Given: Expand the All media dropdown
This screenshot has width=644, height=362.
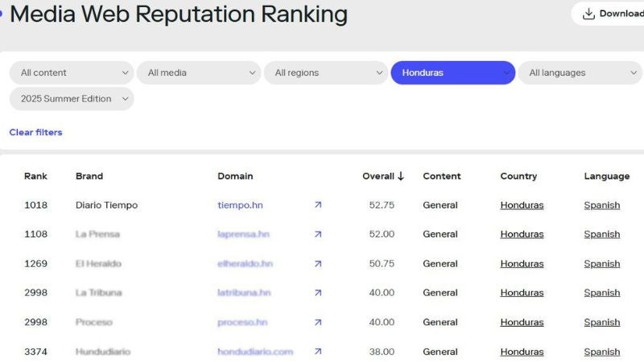Looking at the screenshot, I should tap(199, 72).
